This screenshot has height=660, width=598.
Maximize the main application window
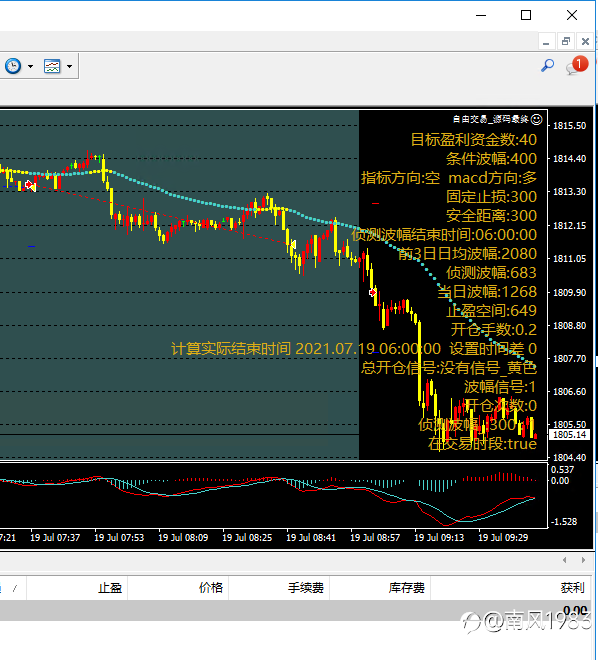(x=526, y=16)
